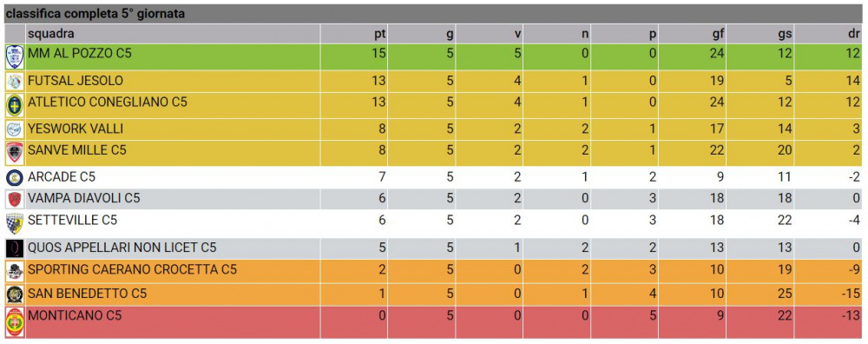The width and height of the screenshot is (868, 344).
Task: Click the FUTSAL JESOLO team crest
Action: click(15, 82)
